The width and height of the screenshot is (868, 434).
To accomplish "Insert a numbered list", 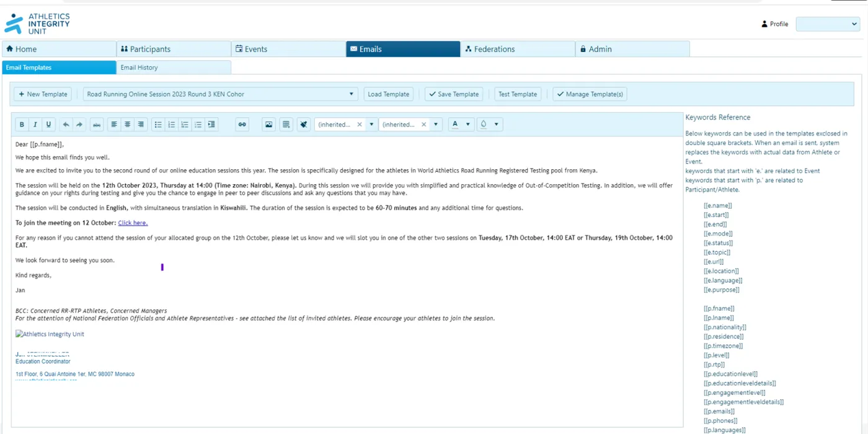I will (x=172, y=125).
